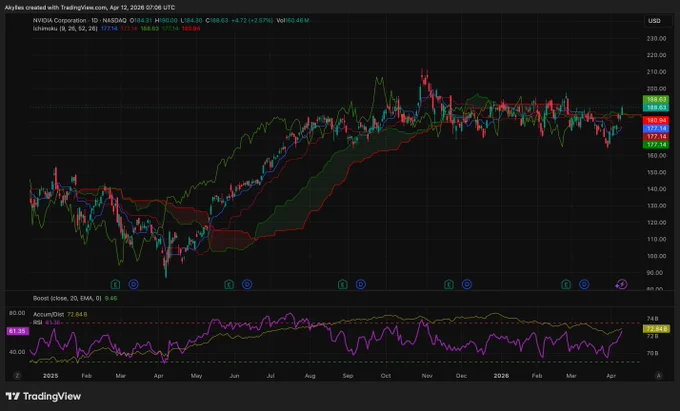Select the Accum/Dist indicator legend
This screenshot has width=680, height=411.
click(48, 314)
